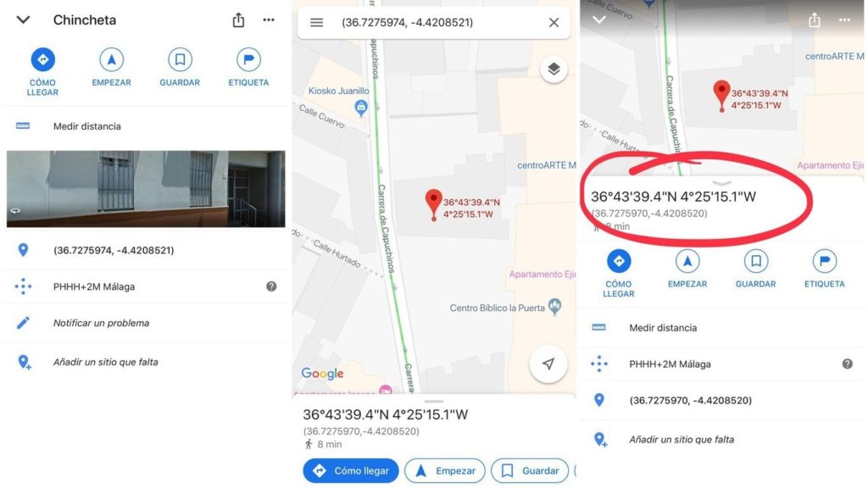Open the three-dots menu in the Chincheta header
Screen dimensions: 868x494
click(x=269, y=20)
